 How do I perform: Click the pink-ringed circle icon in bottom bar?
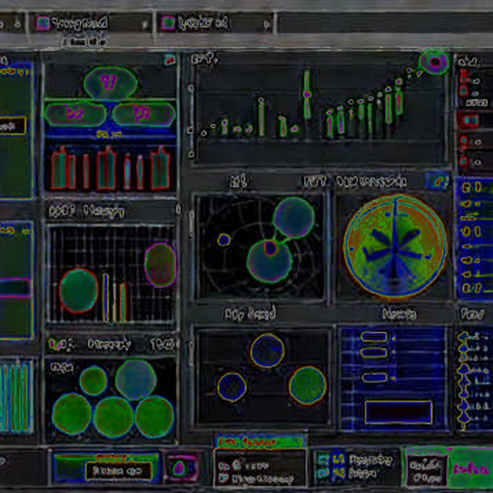point(180,468)
